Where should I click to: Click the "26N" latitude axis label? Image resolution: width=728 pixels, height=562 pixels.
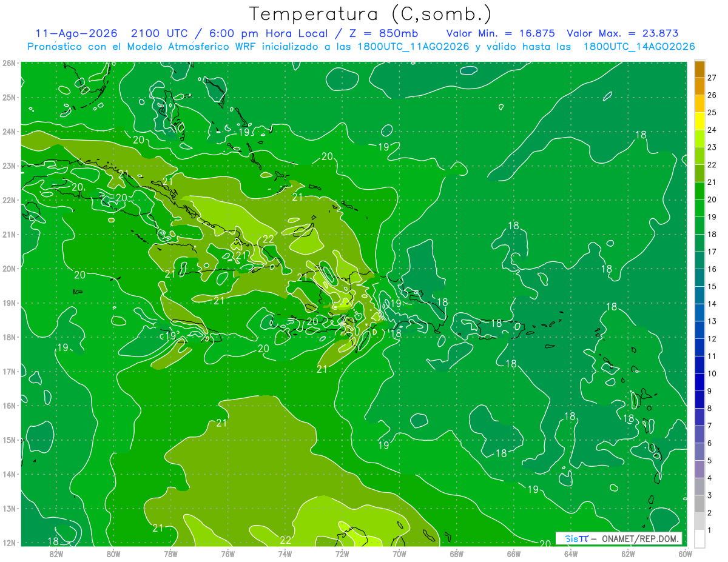pos(9,63)
